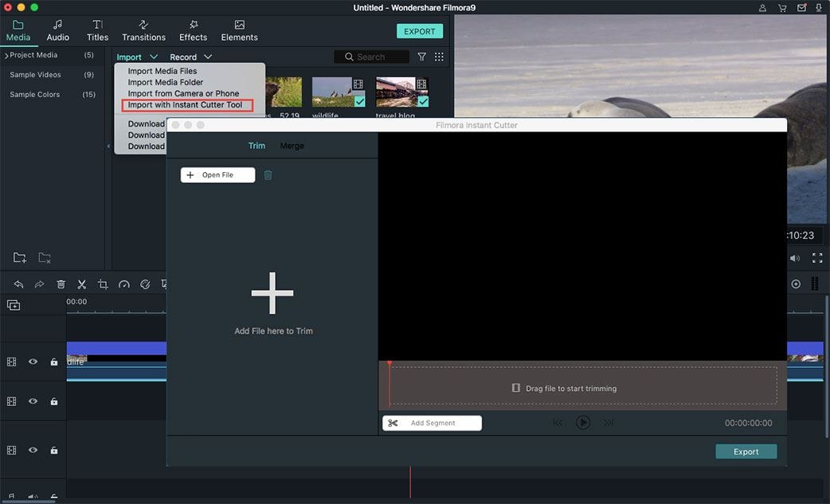
Task: Click film-strip icon of the middle video track
Action: tap(12, 401)
